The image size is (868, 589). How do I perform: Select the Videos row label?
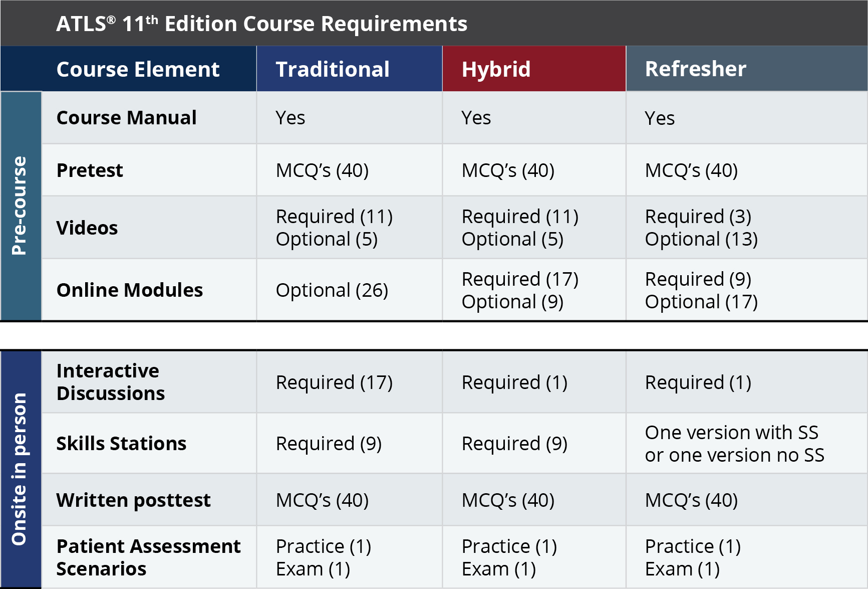click(x=87, y=228)
